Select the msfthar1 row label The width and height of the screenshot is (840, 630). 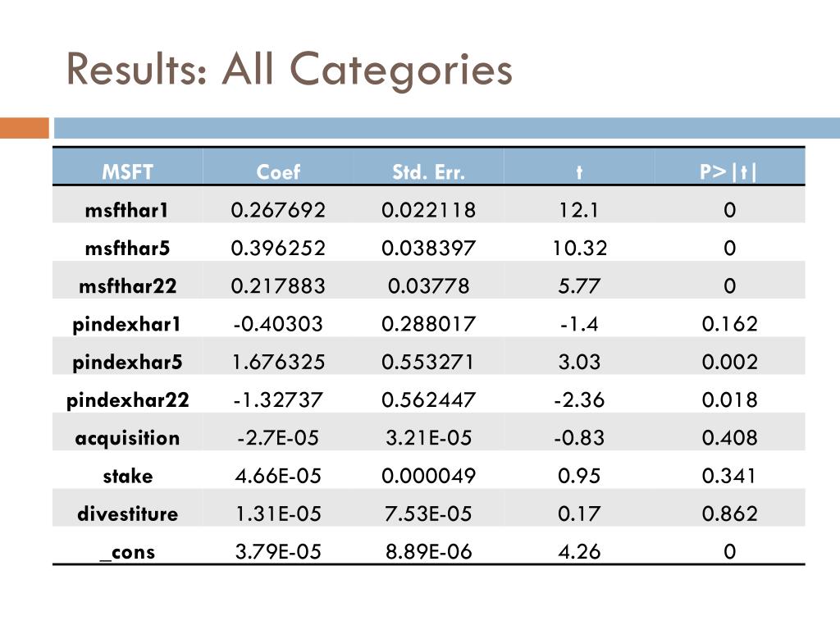[127, 210]
